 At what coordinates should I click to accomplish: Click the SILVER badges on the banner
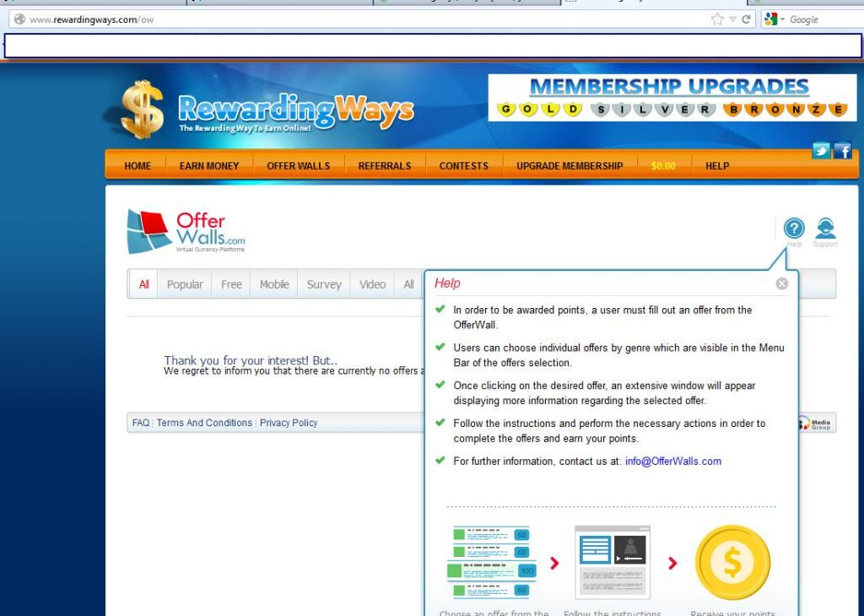click(x=652, y=109)
